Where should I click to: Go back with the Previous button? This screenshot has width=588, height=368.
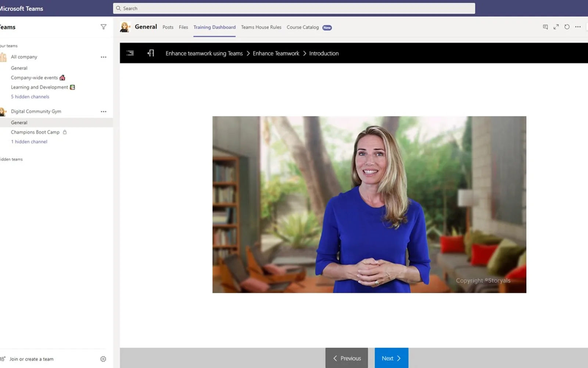(x=347, y=358)
